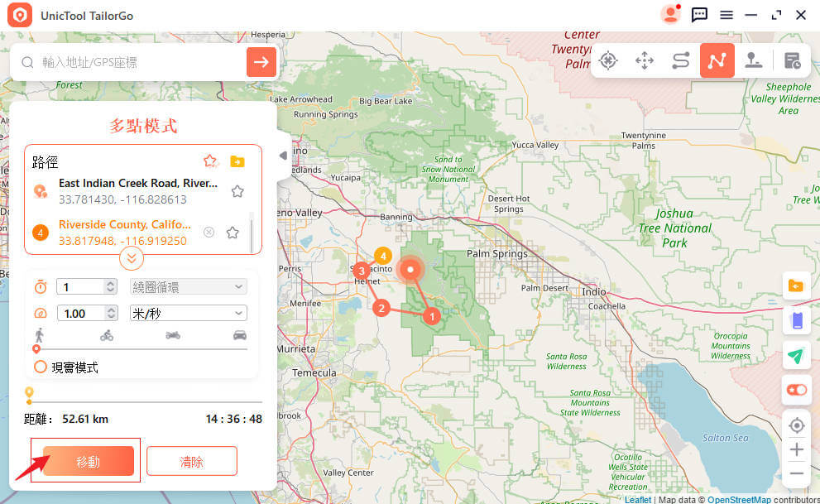This screenshot has height=504, width=820.
Task: Select the multi-spot mode icon
Action: click(x=717, y=60)
